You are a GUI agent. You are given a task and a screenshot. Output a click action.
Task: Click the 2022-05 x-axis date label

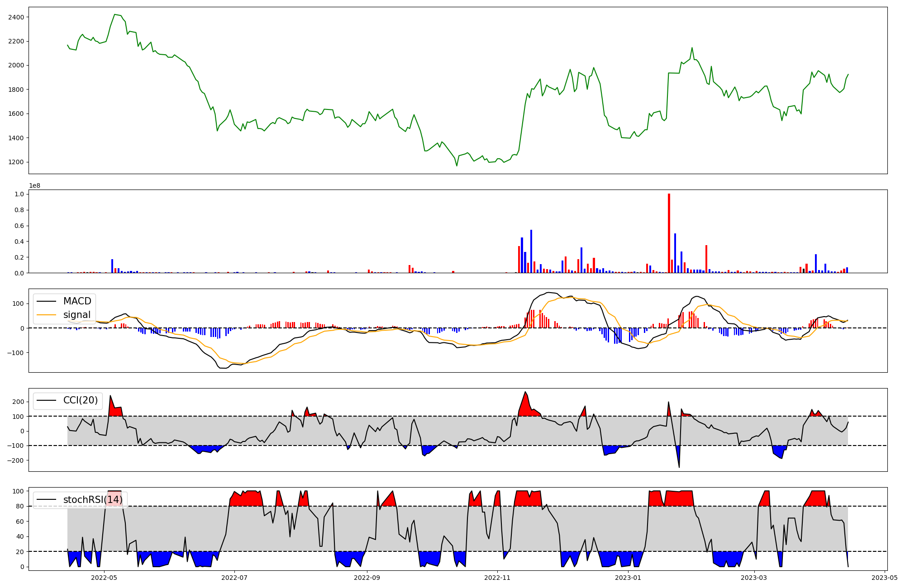point(104,577)
